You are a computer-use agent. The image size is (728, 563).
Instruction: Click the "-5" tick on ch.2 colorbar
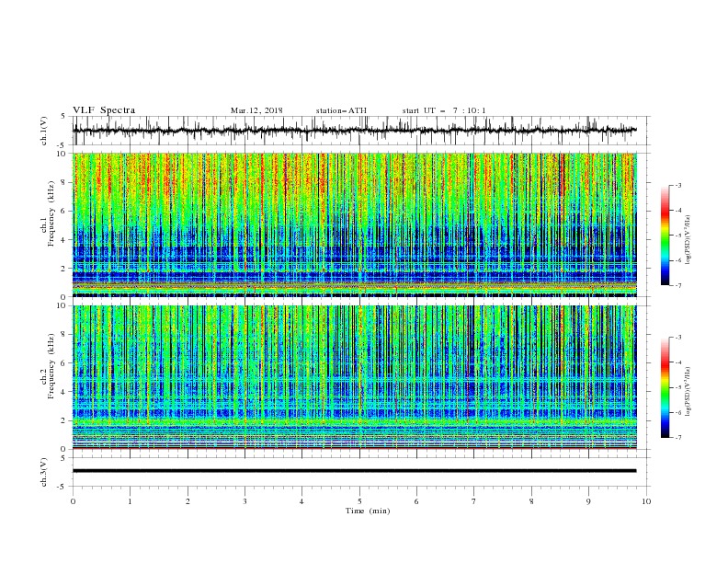[677, 387]
